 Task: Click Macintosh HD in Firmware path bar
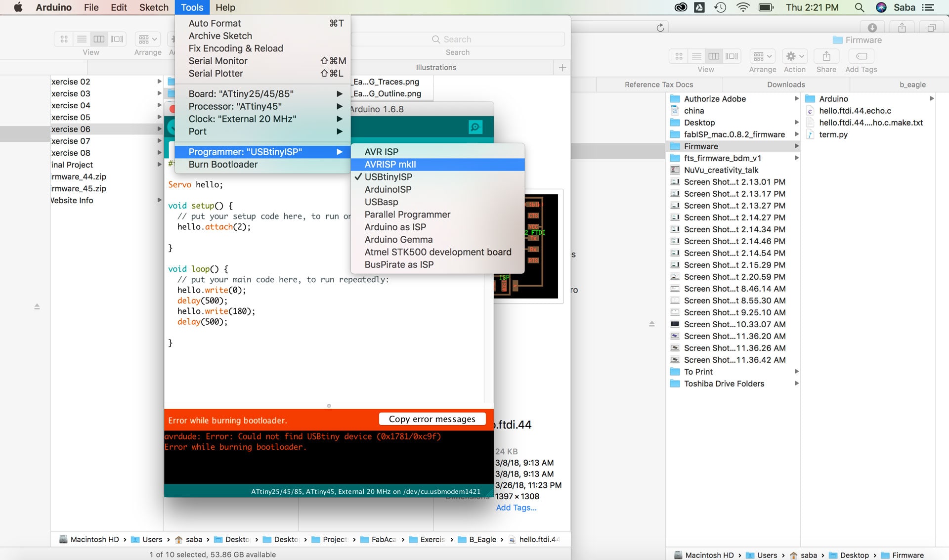click(704, 555)
